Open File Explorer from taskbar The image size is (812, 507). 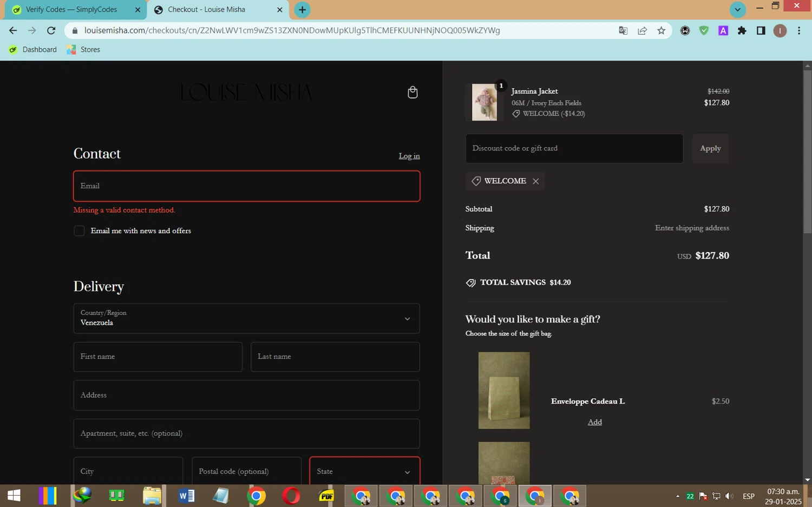[152, 496]
